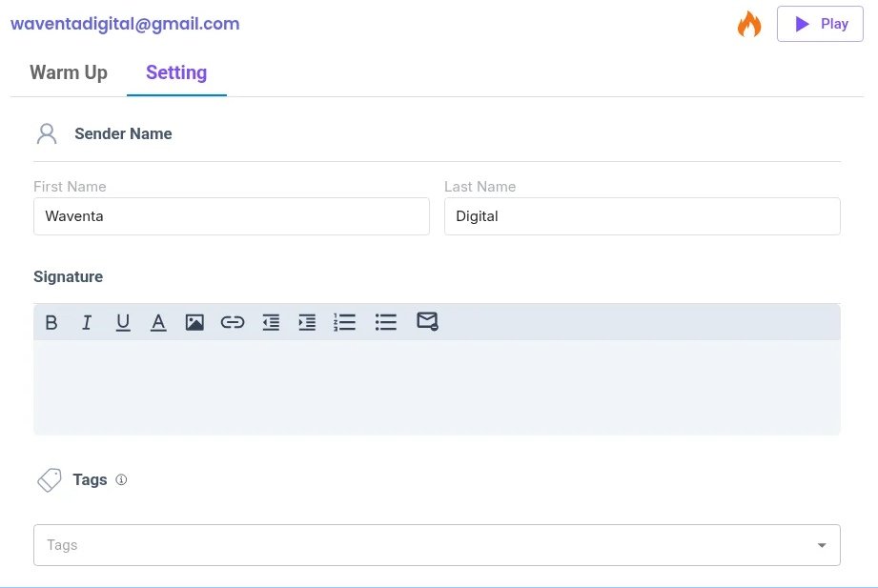Click the envelope icon in signature toolbar

427,321
